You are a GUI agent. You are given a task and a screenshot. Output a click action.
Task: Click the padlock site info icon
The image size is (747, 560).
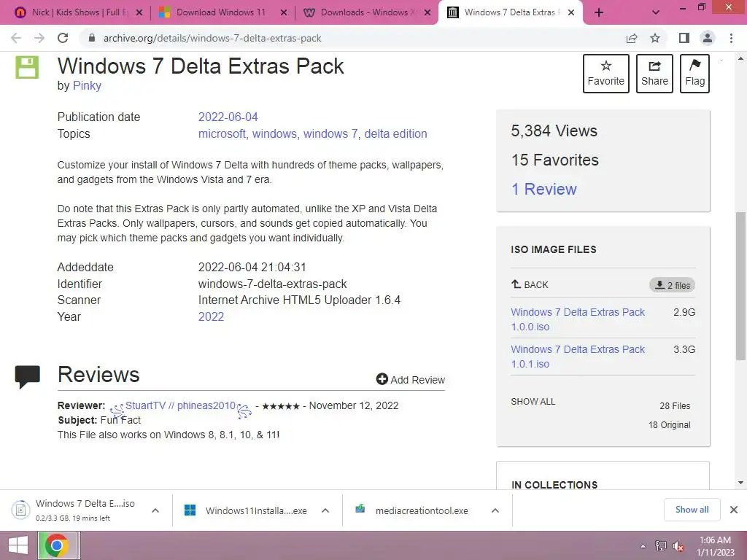tap(92, 38)
